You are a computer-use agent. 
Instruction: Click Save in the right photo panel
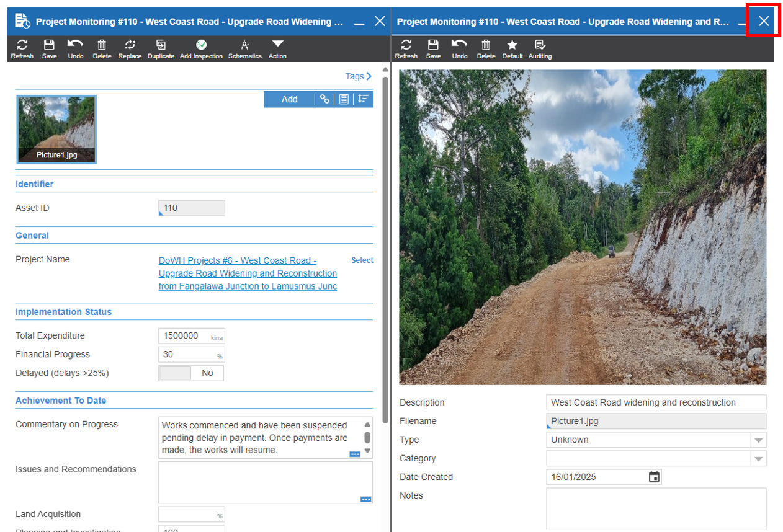(433, 49)
